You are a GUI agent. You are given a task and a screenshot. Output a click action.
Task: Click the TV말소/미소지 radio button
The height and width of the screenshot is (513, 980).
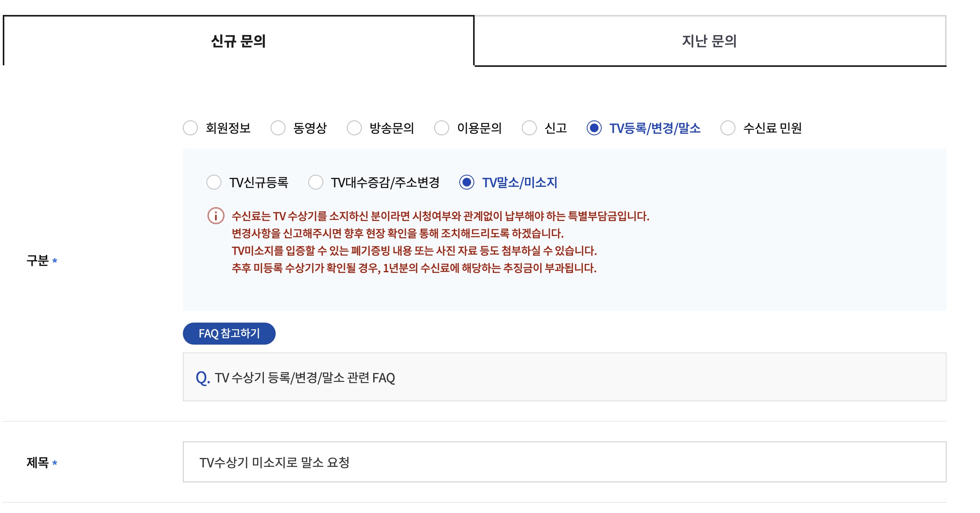click(467, 183)
